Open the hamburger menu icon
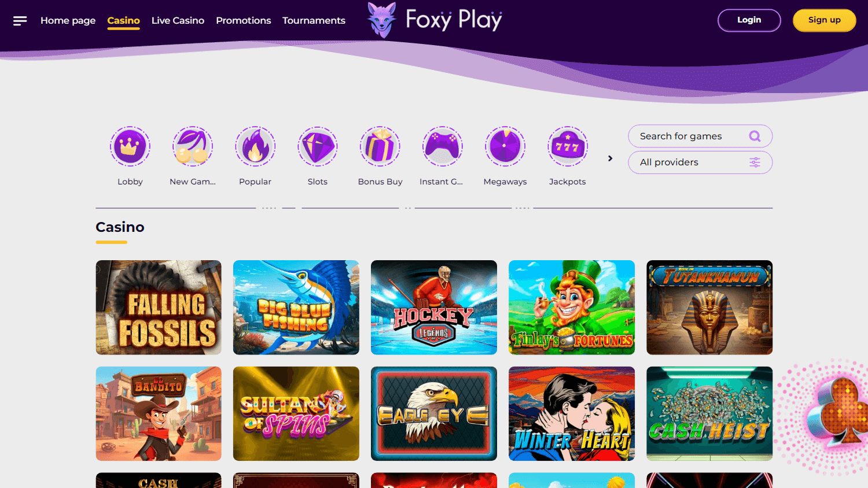 (x=20, y=21)
